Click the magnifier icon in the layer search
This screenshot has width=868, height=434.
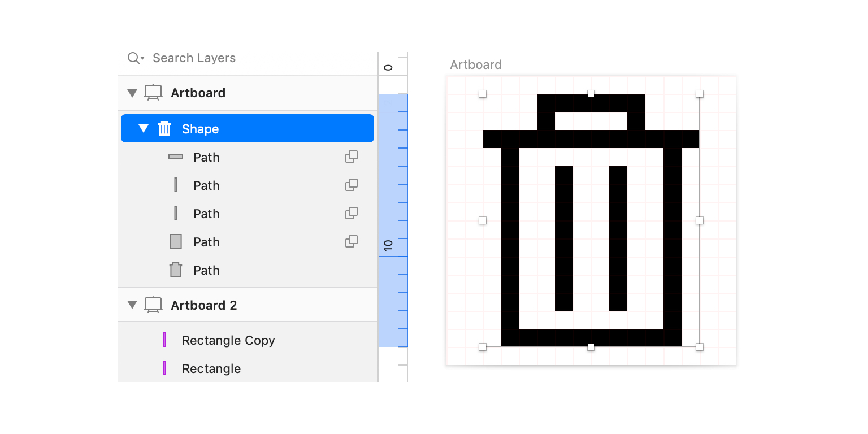click(x=134, y=58)
